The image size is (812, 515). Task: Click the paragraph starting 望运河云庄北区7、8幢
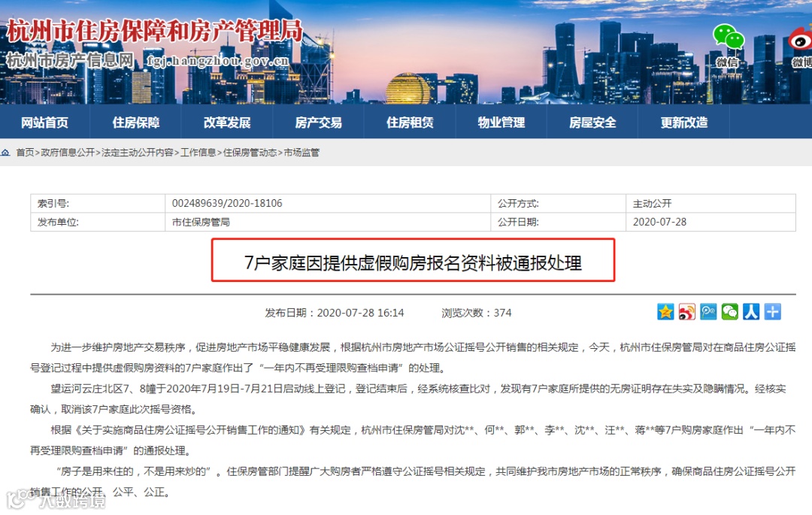408,399
